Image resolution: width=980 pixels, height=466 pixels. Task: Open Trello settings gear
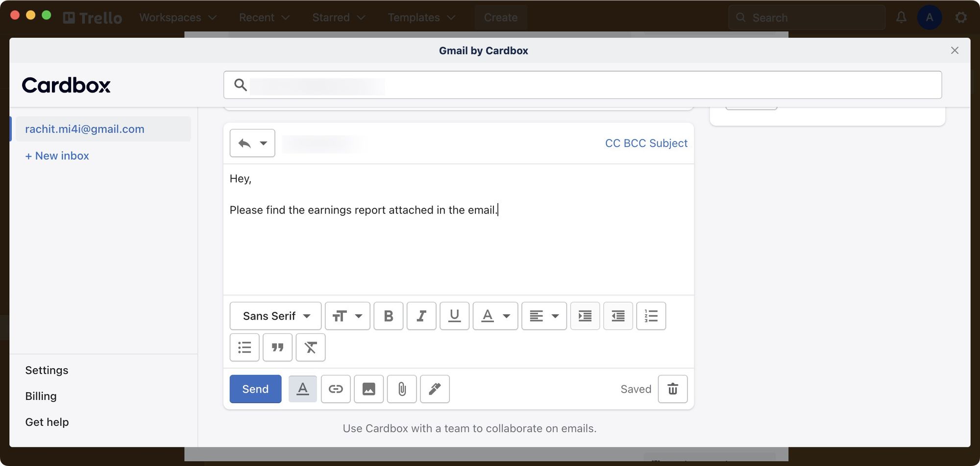click(961, 18)
